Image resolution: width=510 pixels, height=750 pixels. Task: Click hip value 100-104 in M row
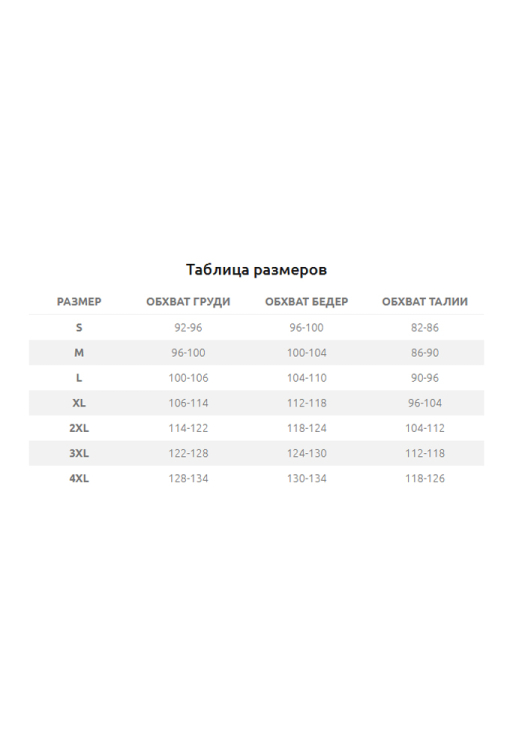[307, 353]
